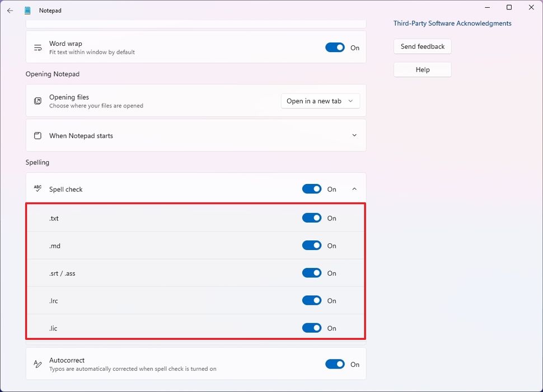
Task: Click the Send feedback button
Action: pos(422,46)
